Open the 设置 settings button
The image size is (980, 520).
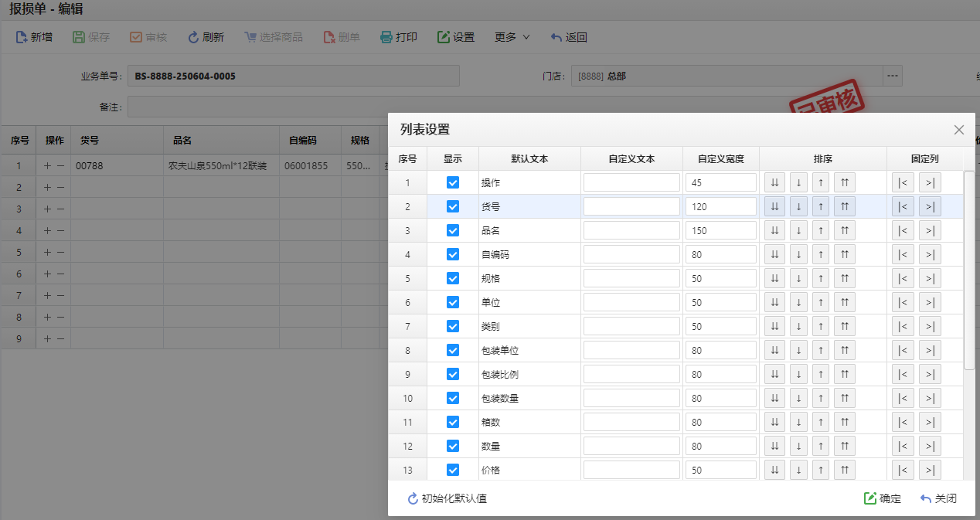coord(456,37)
